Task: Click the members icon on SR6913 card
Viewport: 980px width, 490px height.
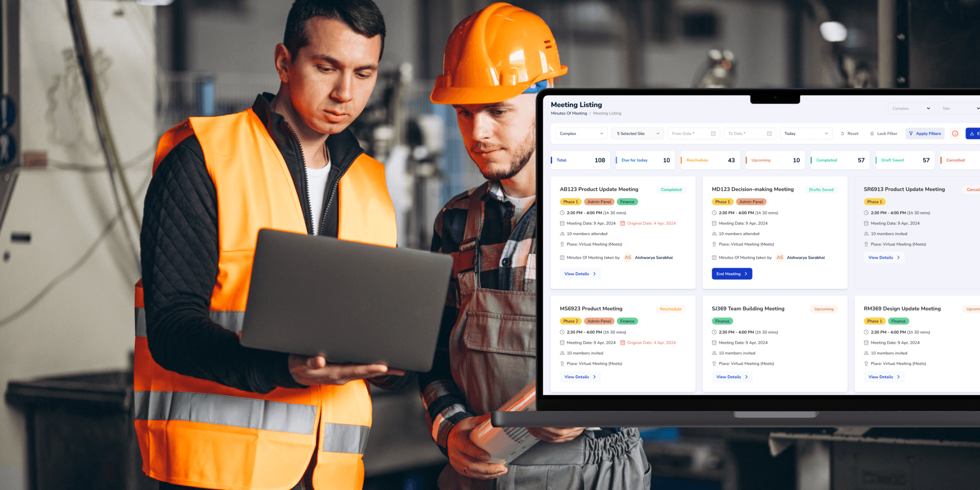Action: [866, 234]
